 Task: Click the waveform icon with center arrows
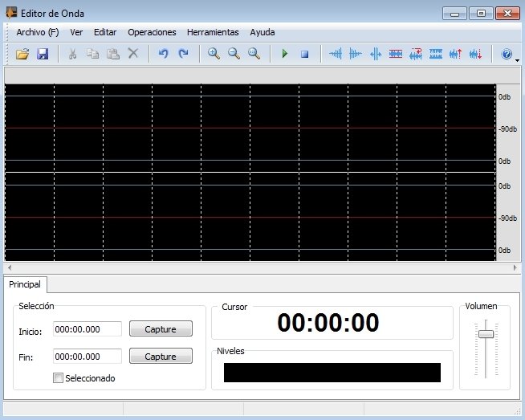(x=376, y=54)
